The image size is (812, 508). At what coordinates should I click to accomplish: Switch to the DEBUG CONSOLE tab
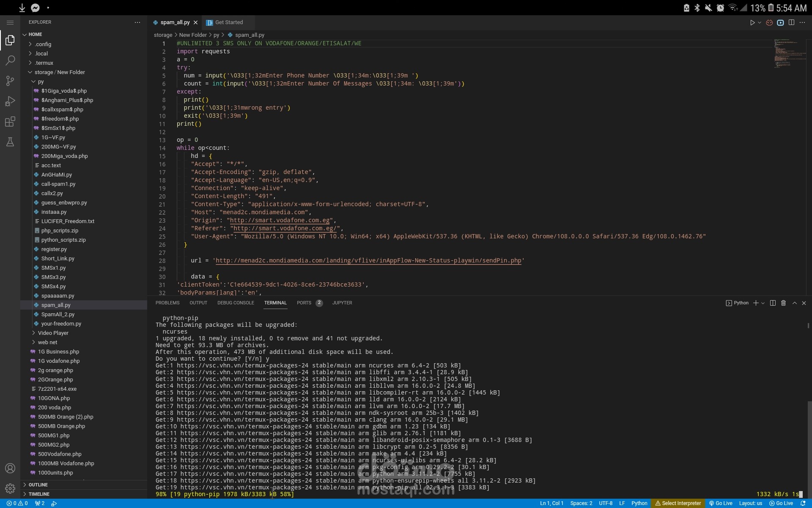coord(236,303)
